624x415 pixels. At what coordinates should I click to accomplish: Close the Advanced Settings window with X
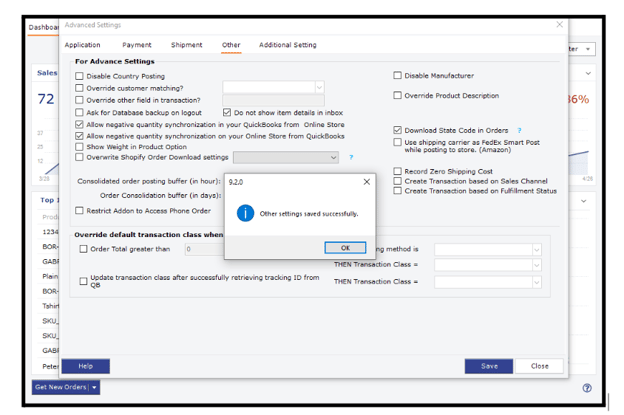559,25
